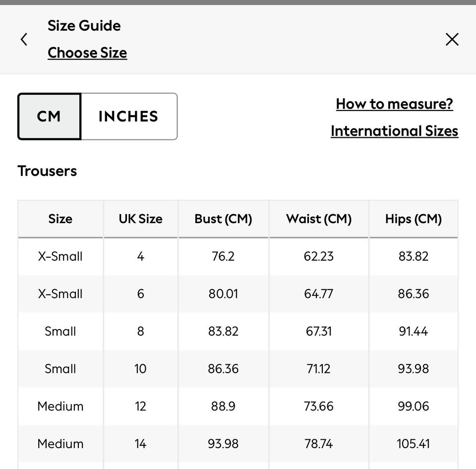Switch measurements to CM

49,117
